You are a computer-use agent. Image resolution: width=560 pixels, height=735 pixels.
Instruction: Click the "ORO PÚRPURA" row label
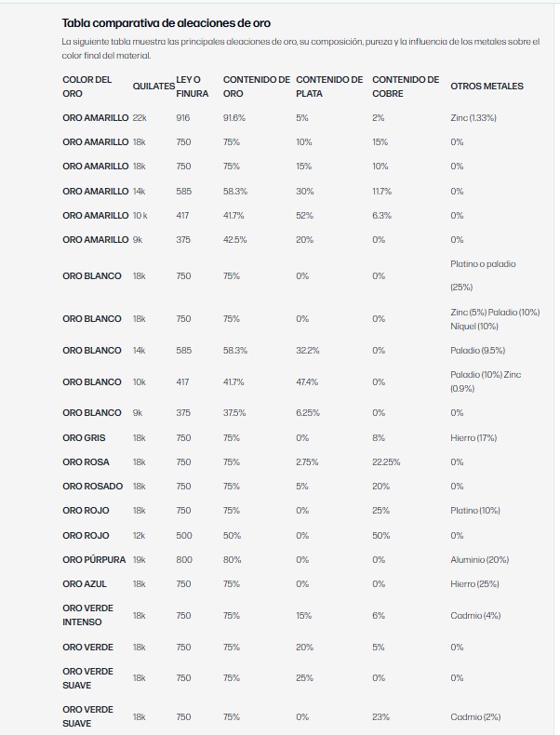[x=92, y=560]
